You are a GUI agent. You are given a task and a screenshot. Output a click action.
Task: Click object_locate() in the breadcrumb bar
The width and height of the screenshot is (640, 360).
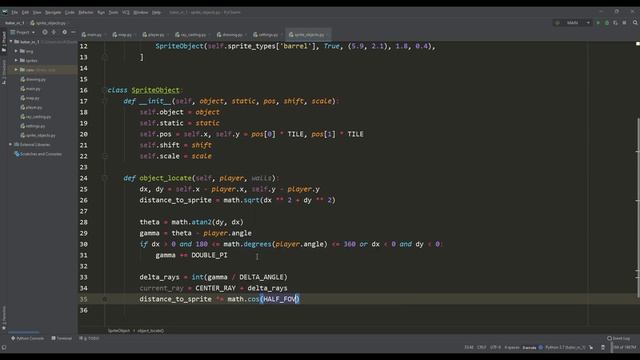point(151,331)
